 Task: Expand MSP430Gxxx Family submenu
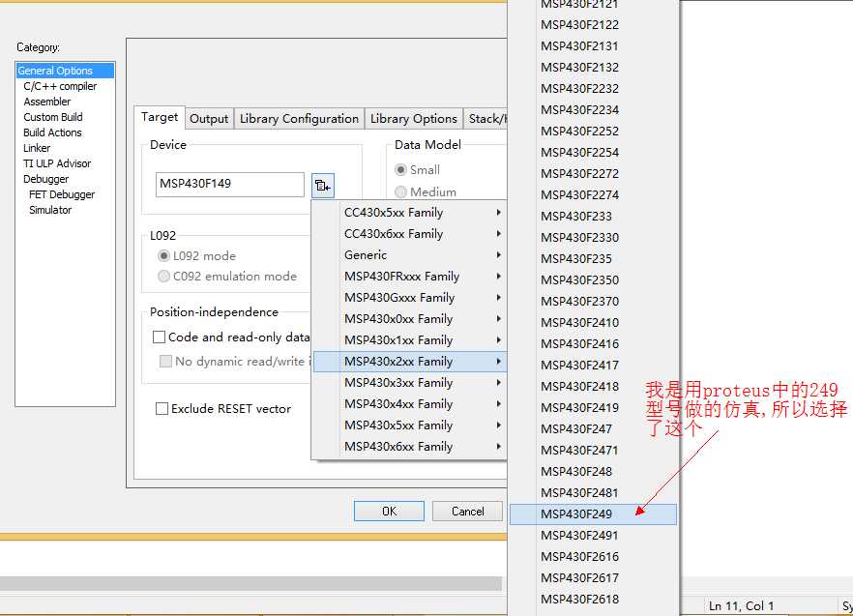pyautogui.click(x=410, y=297)
